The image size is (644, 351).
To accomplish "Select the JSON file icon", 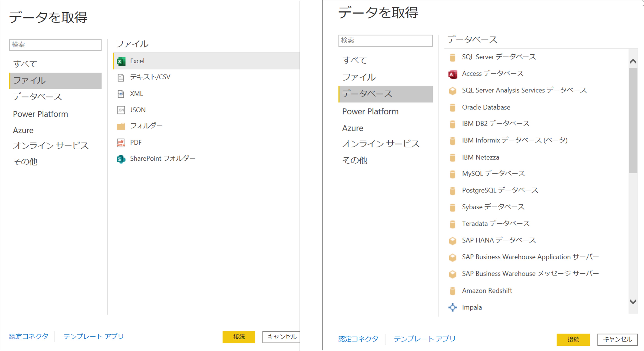I will pos(121,110).
